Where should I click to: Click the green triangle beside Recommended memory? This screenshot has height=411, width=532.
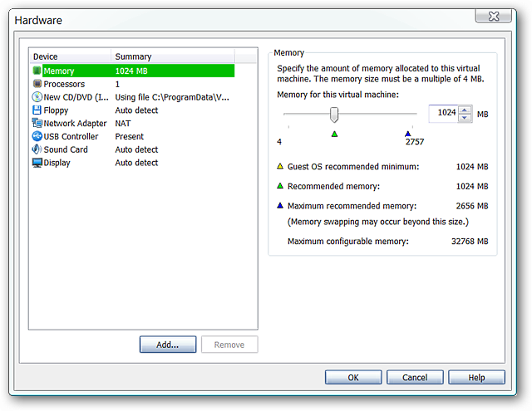(x=280, y=186)
